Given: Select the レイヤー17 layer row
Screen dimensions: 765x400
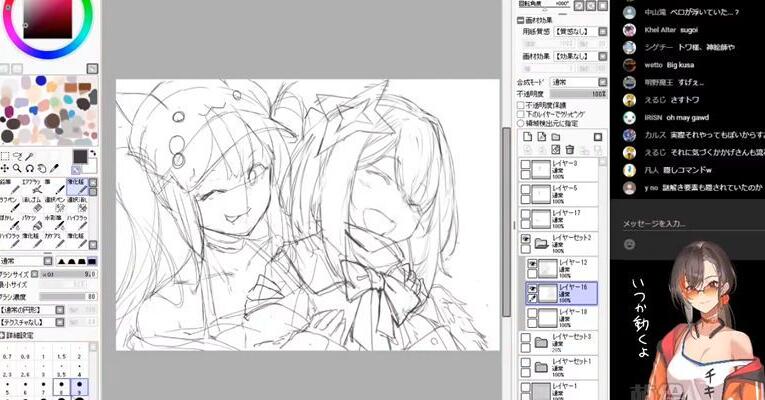Looking at the screenshot, I should 559,219.
